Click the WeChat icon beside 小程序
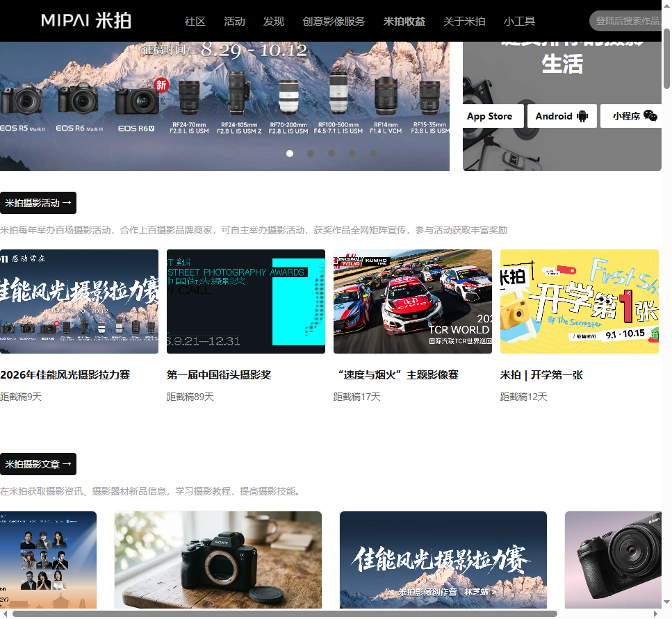The height and width of the screenshot is (619, 672). point(650,115)
